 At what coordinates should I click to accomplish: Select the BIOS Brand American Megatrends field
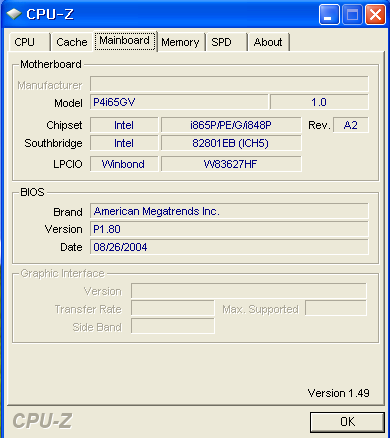point(229,211)
